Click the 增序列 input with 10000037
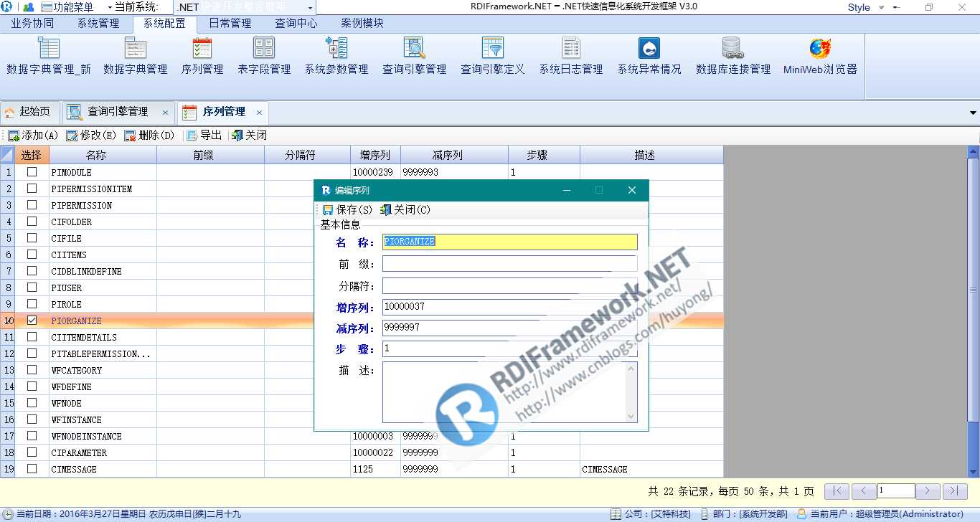The height and width of the screenshot is (522, 980). (x=509, y=306)
